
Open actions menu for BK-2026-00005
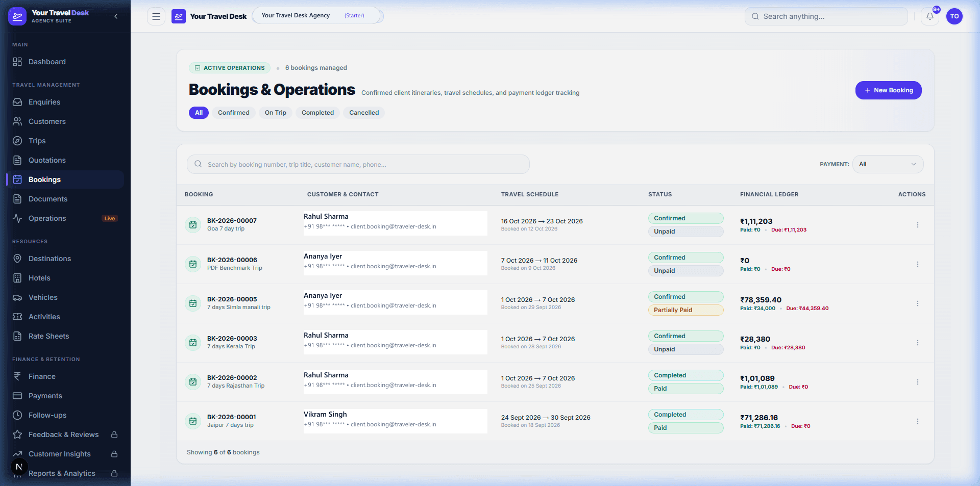[917, 303]
